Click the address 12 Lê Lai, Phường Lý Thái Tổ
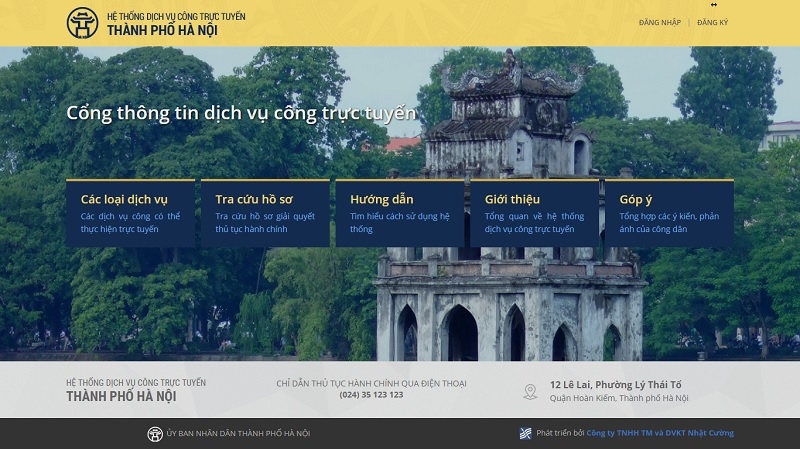800x449 pixels. (616, 385)
